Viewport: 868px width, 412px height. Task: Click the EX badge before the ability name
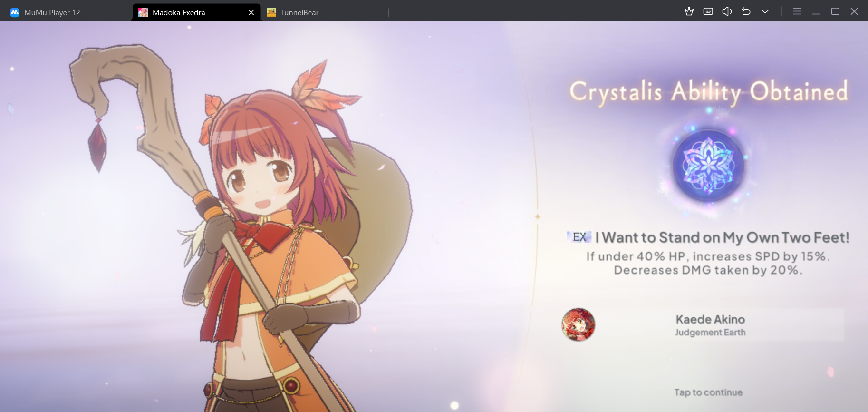[x=579, y=237]
